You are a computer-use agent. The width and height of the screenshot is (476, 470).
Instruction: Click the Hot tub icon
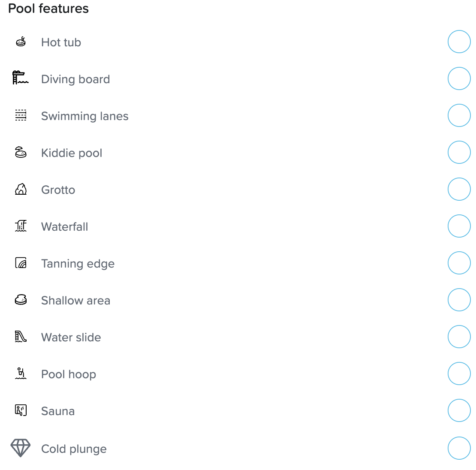point(21,42)
